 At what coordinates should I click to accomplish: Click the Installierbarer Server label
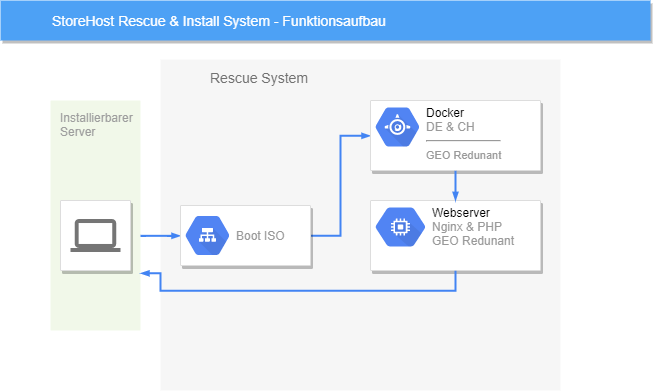point(96,125)
